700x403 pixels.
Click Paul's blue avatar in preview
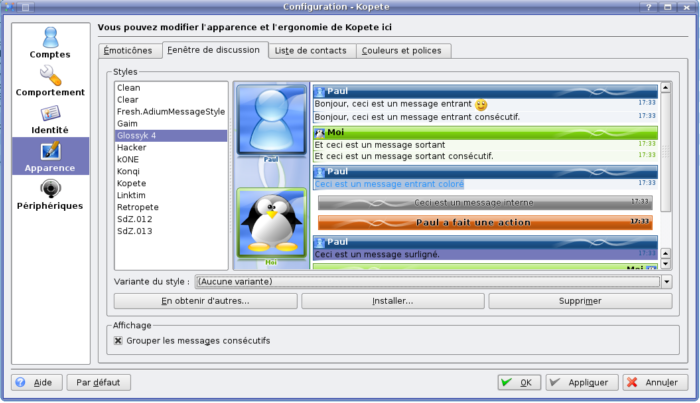point(270,121)
